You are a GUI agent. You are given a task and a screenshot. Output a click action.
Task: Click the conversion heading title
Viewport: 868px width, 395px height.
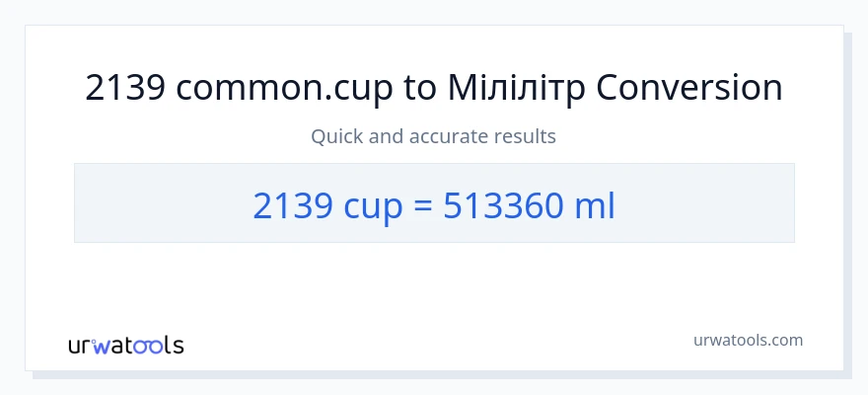tap(434, 89)
